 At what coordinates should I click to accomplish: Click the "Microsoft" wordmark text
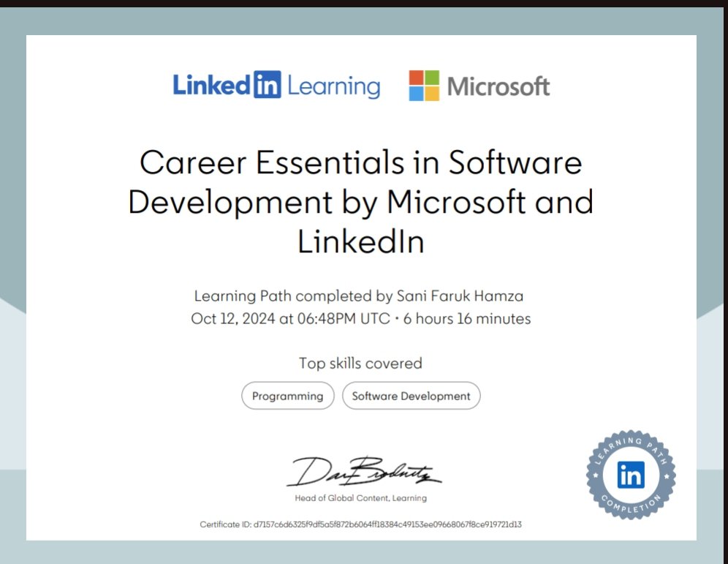498,86
